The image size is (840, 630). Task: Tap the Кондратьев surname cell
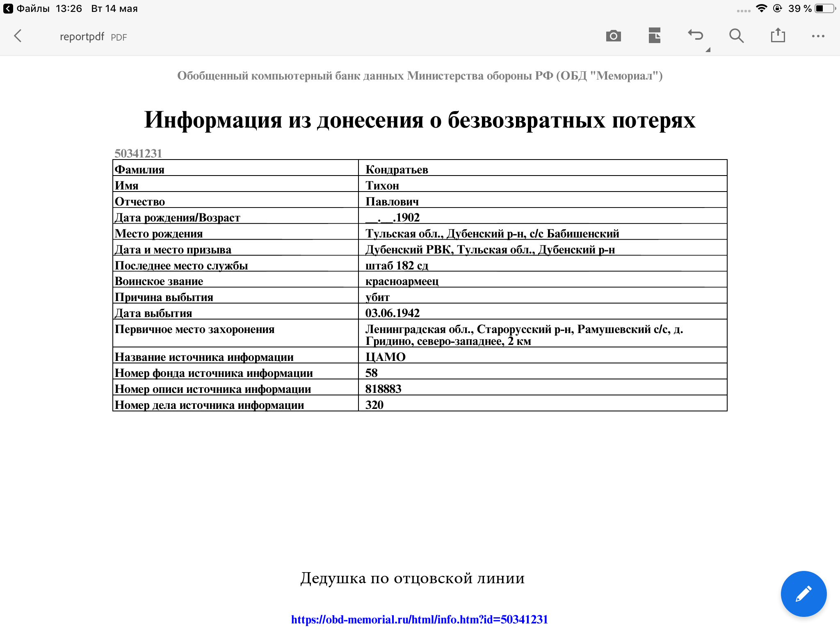tap(396, 169)
